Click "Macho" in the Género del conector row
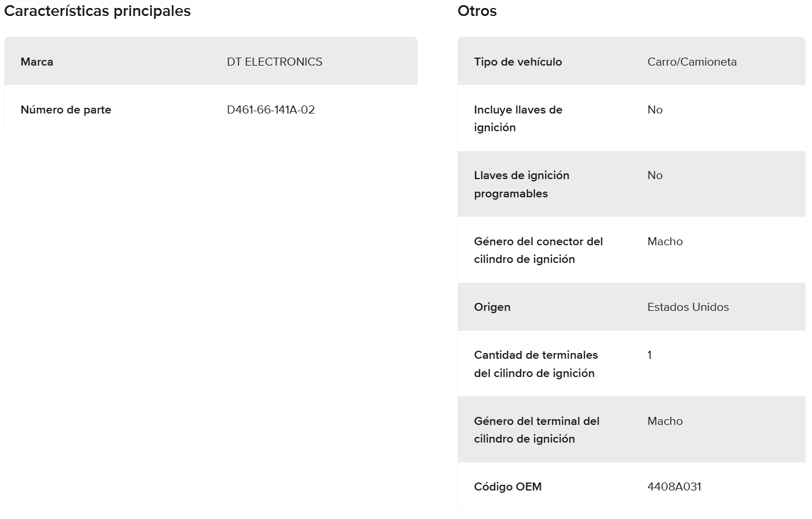The height and width of the screenshot is (519, 812). [x=665, y=241]
